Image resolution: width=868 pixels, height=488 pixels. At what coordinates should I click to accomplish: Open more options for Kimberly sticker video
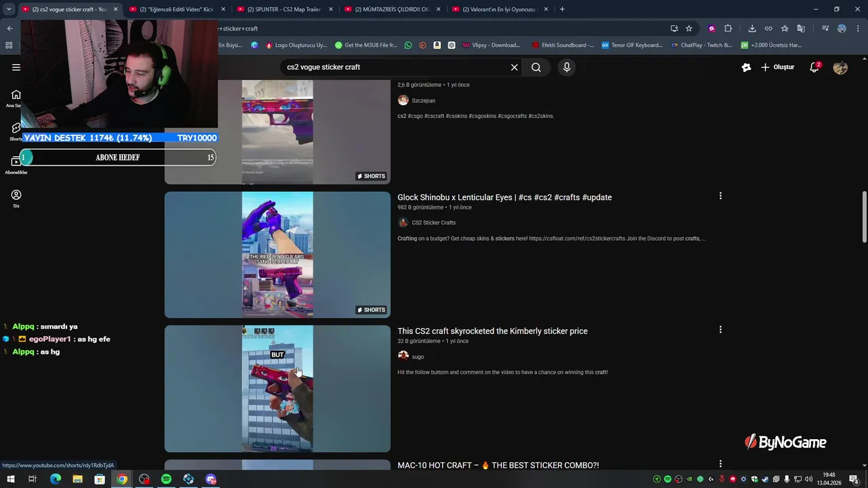[720, 329]
